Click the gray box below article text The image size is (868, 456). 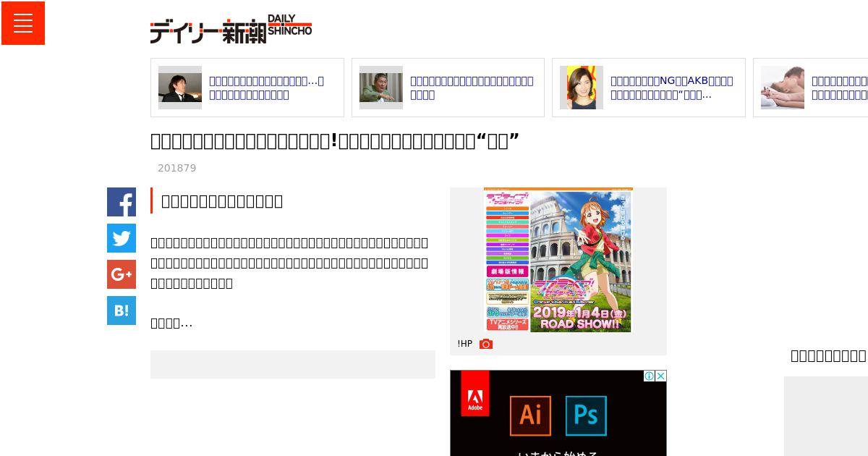click(293, 364)
